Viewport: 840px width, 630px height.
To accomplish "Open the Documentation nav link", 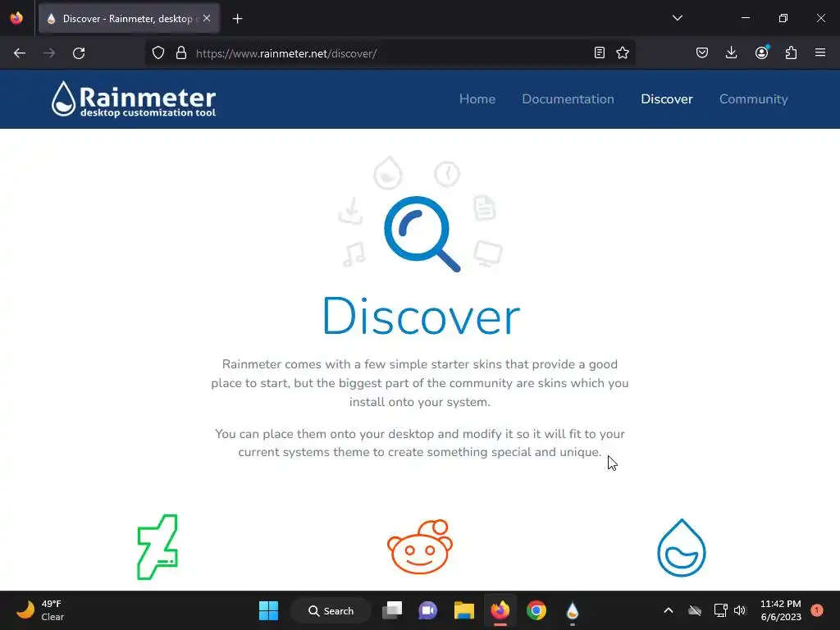I will click(x=568, y=99).
